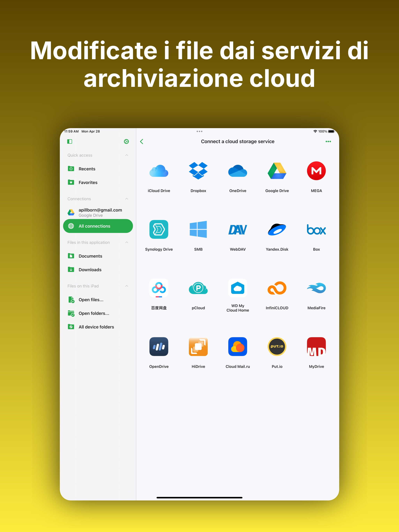Go back with the green chevron

click(142, 141)
